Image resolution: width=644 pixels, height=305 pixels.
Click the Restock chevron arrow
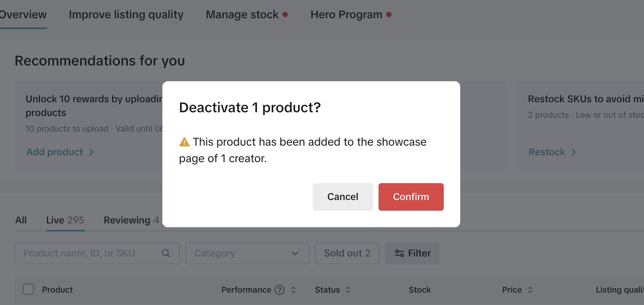(x=574, y=152)
